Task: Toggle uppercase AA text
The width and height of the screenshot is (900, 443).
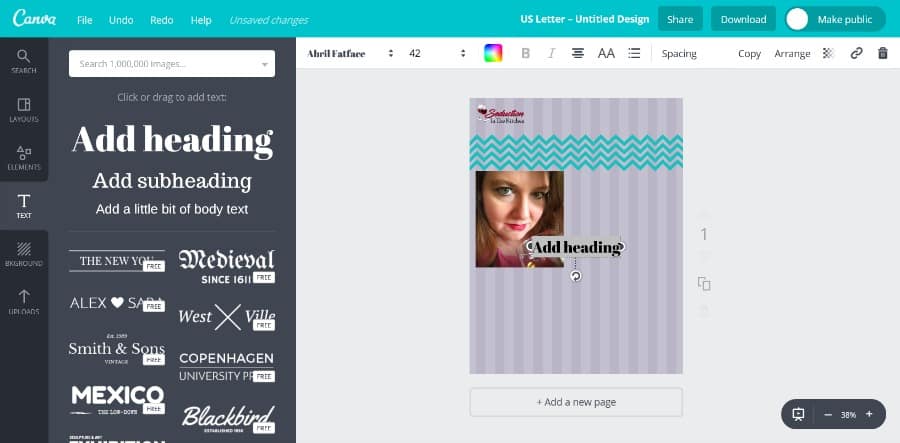Action: (606, 53)
